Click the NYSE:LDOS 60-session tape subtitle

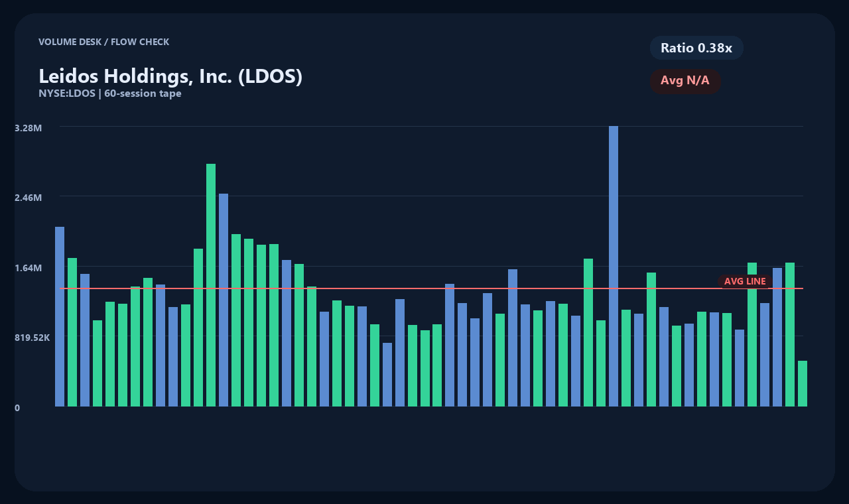pos(110,94)
